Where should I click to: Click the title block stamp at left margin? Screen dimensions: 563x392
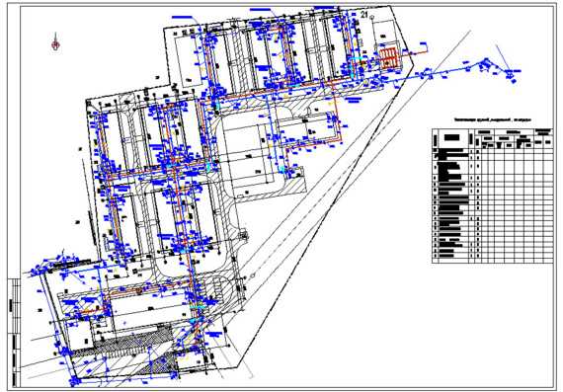pyautogui.click(x=14, y=332)
